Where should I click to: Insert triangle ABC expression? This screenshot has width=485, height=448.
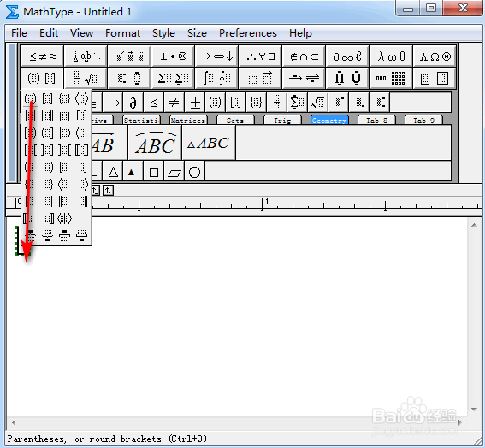coord(209,143)
